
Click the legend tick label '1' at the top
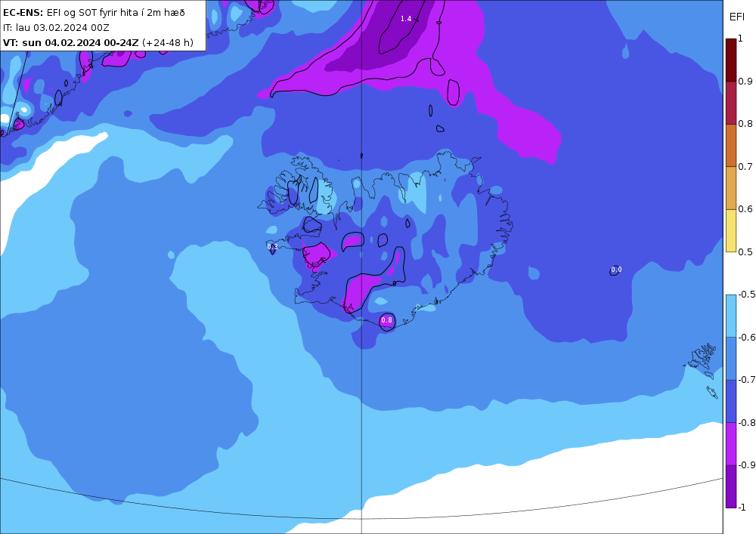741,39
